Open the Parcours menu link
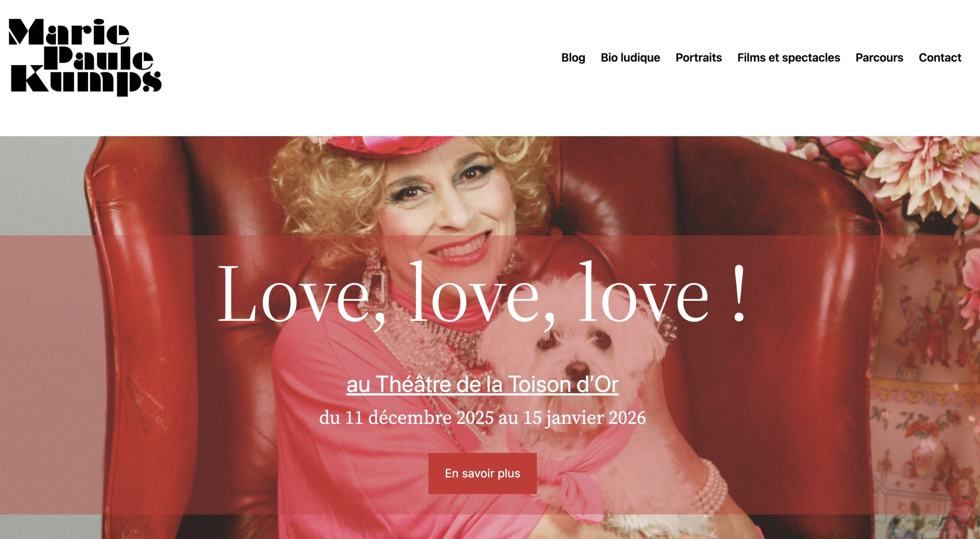This screenshot has height=539, width=980. tap(879, 57)
